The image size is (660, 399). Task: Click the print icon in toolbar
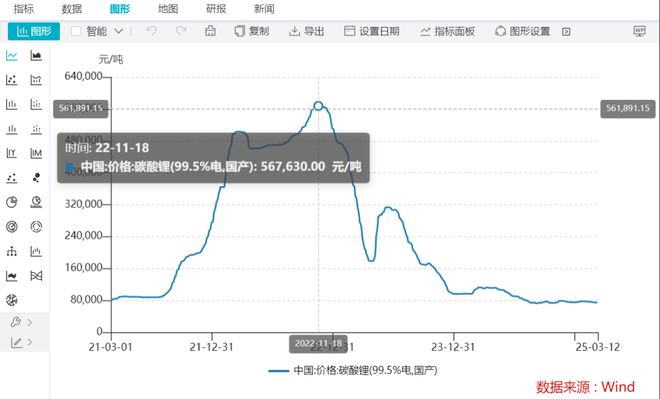tap(210, 31)
